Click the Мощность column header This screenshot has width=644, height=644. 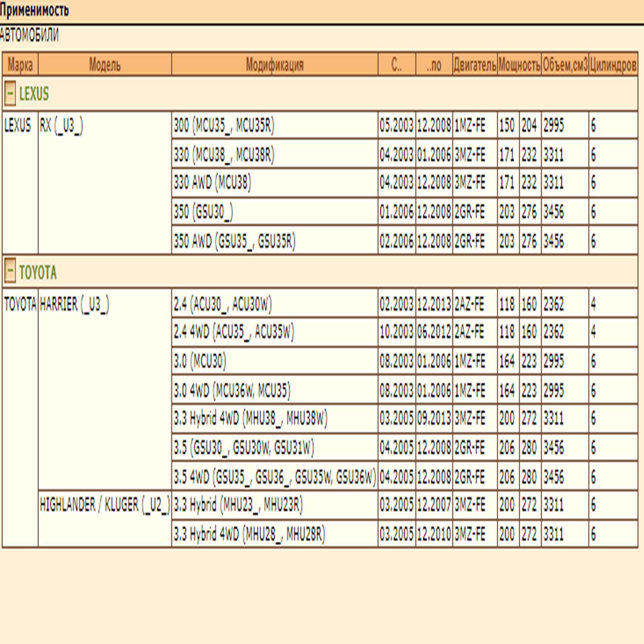click(519, 64)
